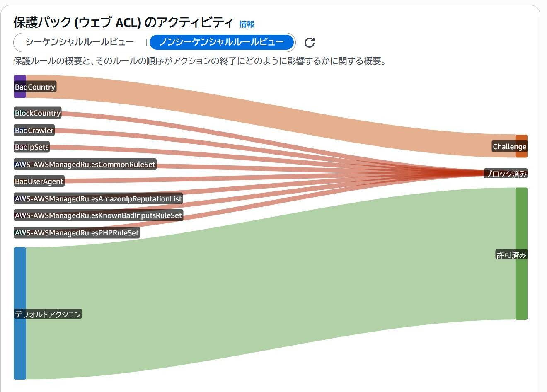Viewport: 547px width, 392px height.
Task: Click the refresh icon beside view toggle
Action: point(310,42)
